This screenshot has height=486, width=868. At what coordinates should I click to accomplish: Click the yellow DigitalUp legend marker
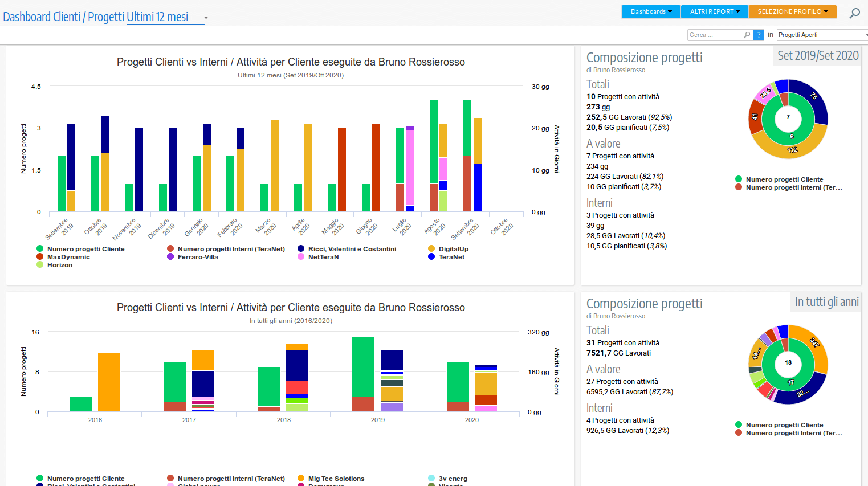(431, 249)
